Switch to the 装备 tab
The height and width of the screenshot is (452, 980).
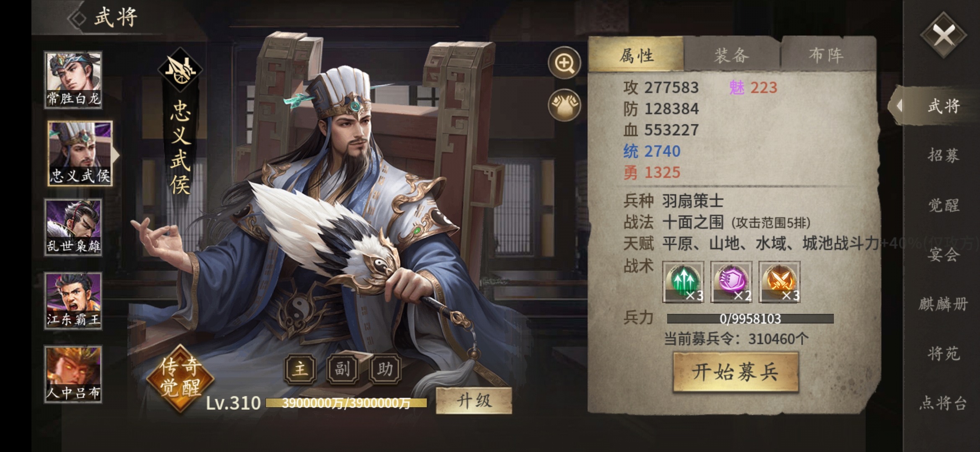[732, 55]
